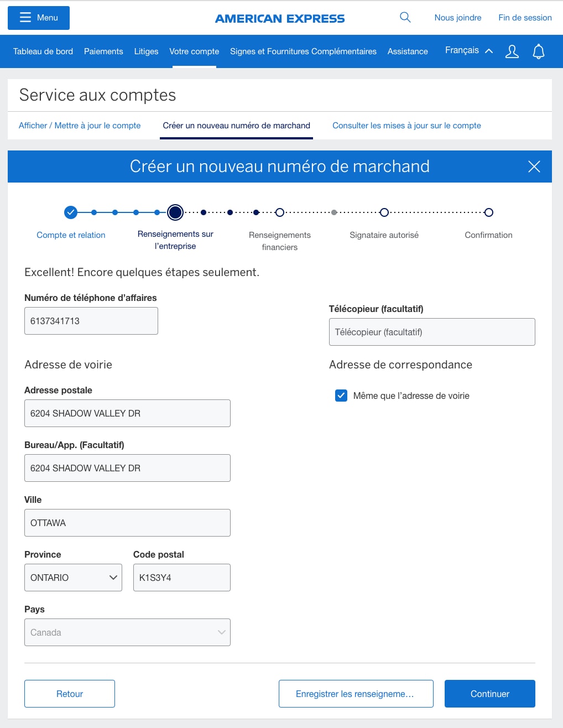The image size is (563, 728).
Task: Open the hamburger Menu button
Action: [x=38, y=18]
